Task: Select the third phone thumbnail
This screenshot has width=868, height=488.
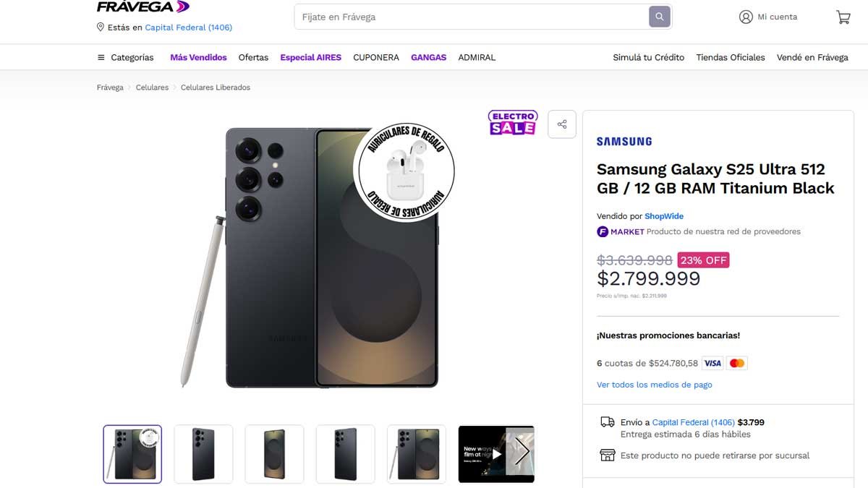Action: (x=274, y=454)
